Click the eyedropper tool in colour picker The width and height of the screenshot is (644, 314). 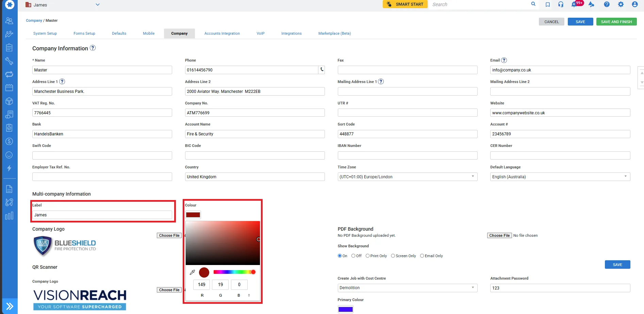tap(192, 272)
